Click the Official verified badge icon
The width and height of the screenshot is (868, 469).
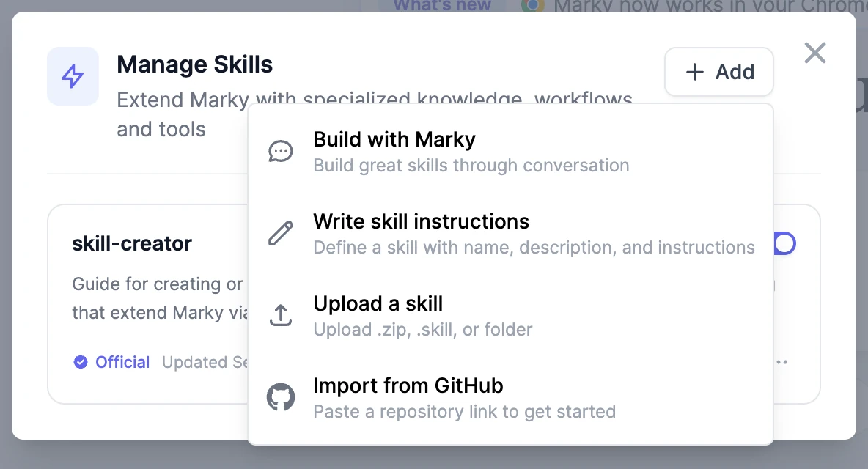tap(80, 362)
